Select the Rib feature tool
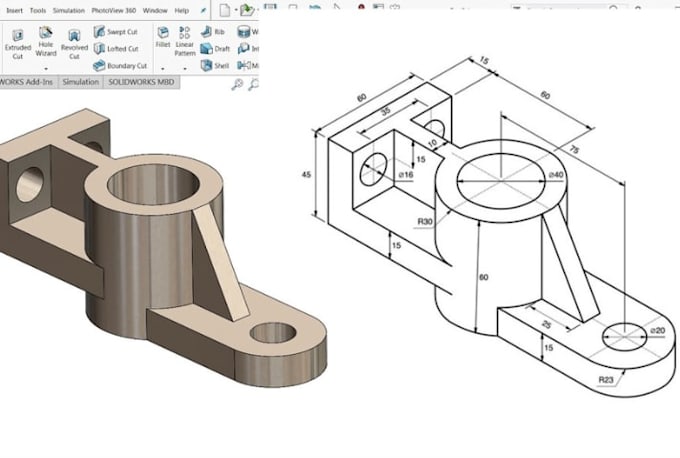The image size is (680, 458). click(x=212, y=32)
